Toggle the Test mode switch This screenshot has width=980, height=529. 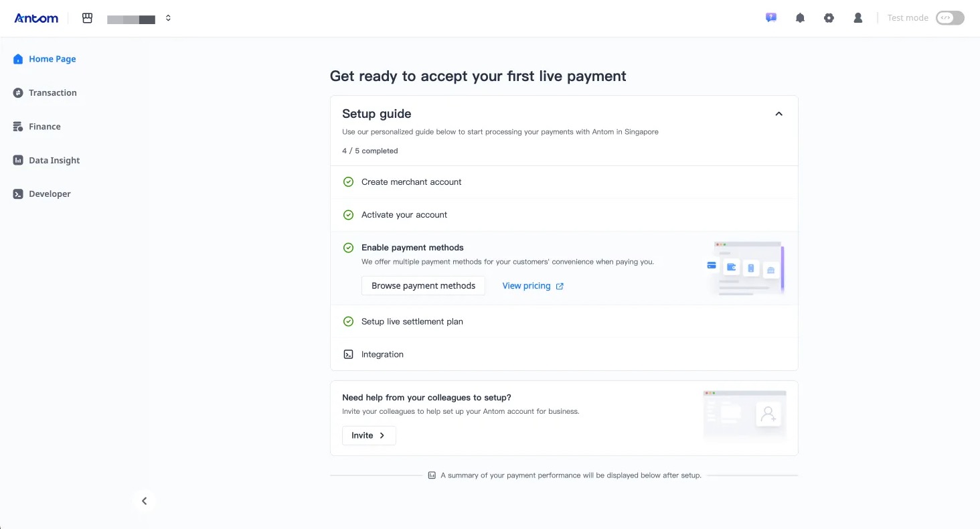coord(949,18)
